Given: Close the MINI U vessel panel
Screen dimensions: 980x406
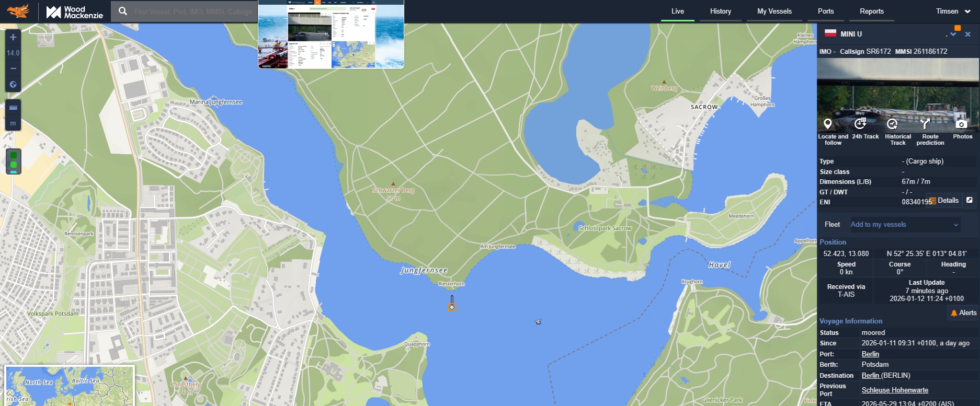Looking at the screenshot, I should coord(968,34).
